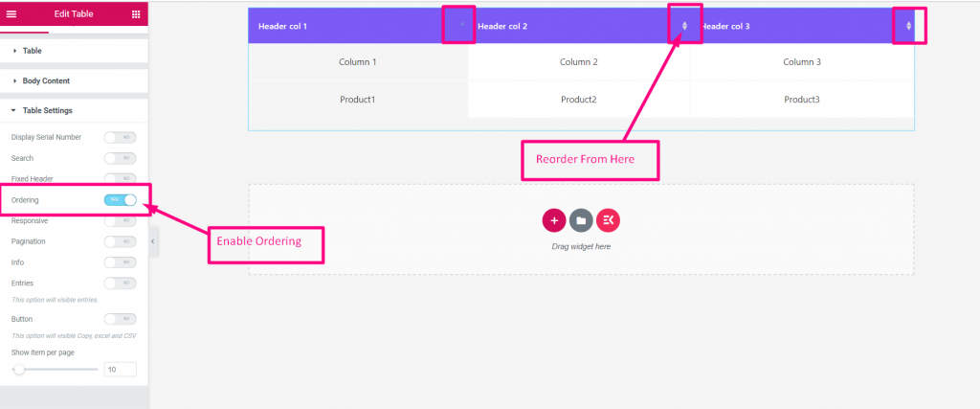Viewport: 980px width, 409px height.
Task: Collapse the editor side panel arrow
Action: pyautogui.click(x=152, y=240)
